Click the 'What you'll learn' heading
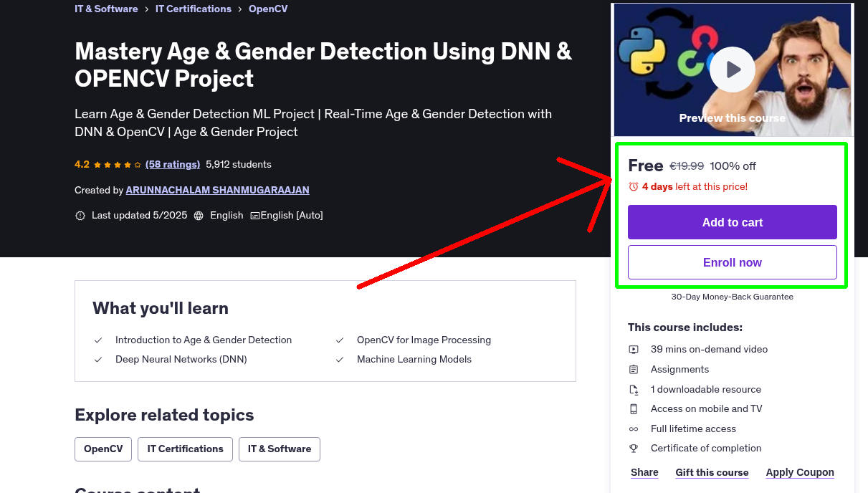 (x=161, y=309)
